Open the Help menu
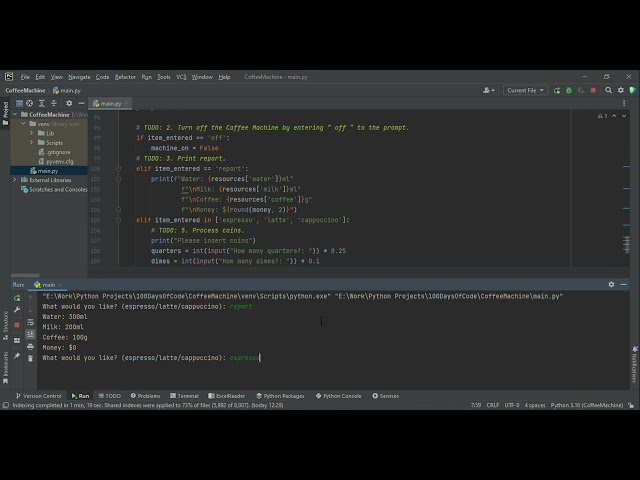The height and width of the screenshot is (480, 640). 224,77
